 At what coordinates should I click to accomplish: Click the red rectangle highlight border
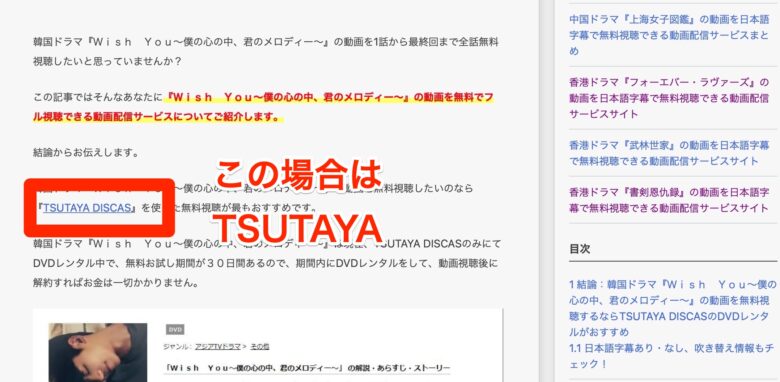99,208
